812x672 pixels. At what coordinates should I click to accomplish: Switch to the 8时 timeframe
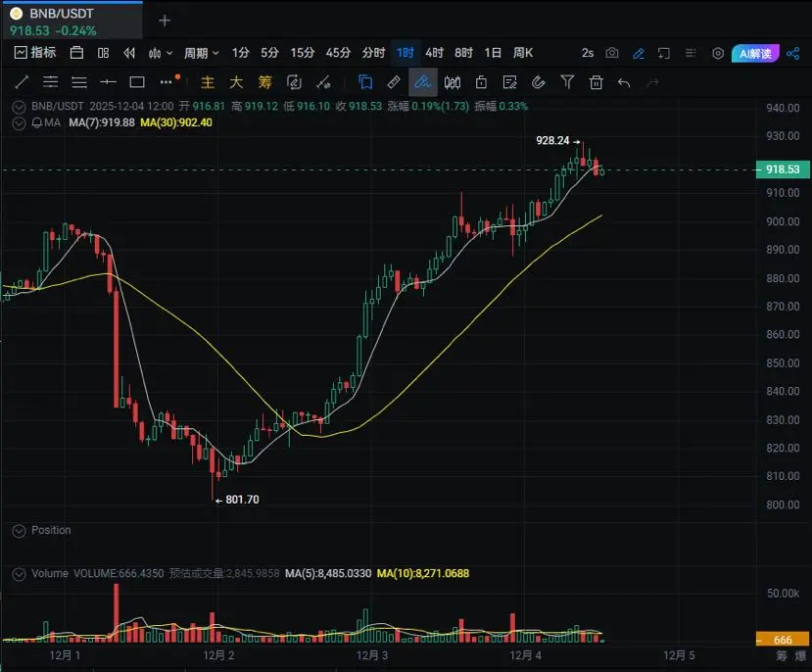463,53
